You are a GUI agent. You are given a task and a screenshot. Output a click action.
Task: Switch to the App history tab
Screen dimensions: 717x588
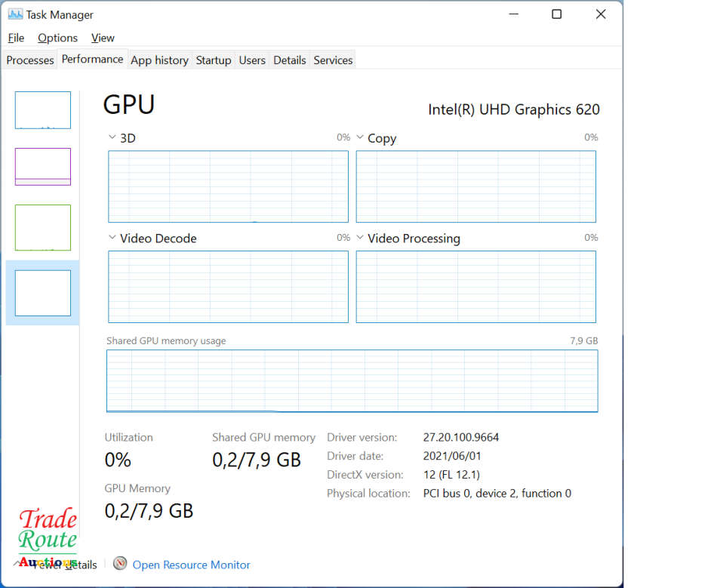pyautogui.click(x=159, y=60)
